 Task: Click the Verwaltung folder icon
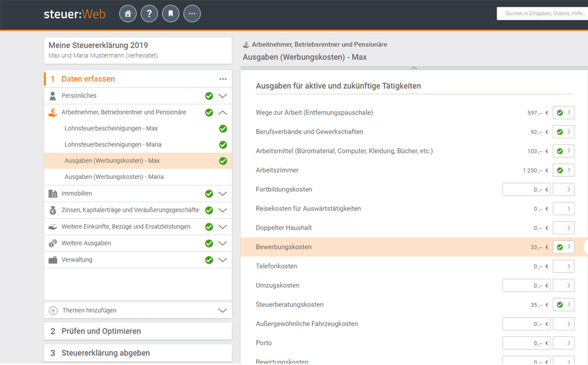pyautogui.click(x=53, y=260)
